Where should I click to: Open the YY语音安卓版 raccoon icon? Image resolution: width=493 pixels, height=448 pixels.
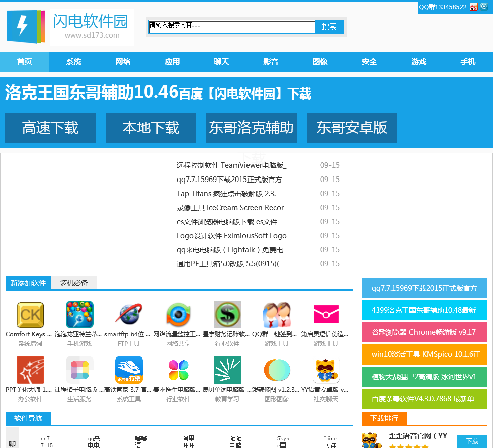click(326, 370)
